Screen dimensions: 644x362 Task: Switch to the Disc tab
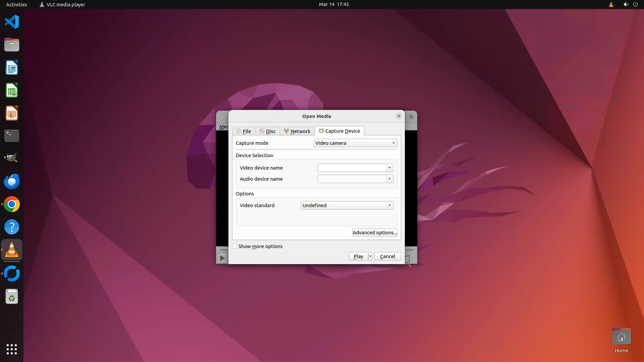pos(268,131)
